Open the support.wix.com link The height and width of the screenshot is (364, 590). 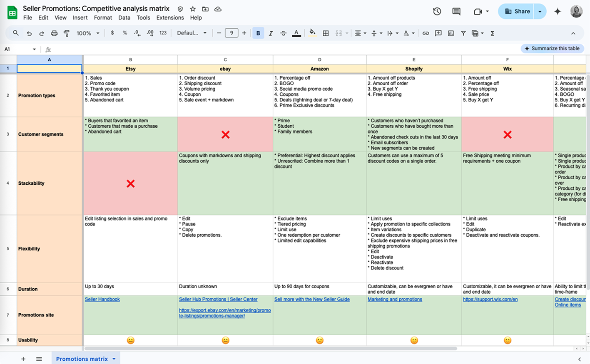point(490,299)
